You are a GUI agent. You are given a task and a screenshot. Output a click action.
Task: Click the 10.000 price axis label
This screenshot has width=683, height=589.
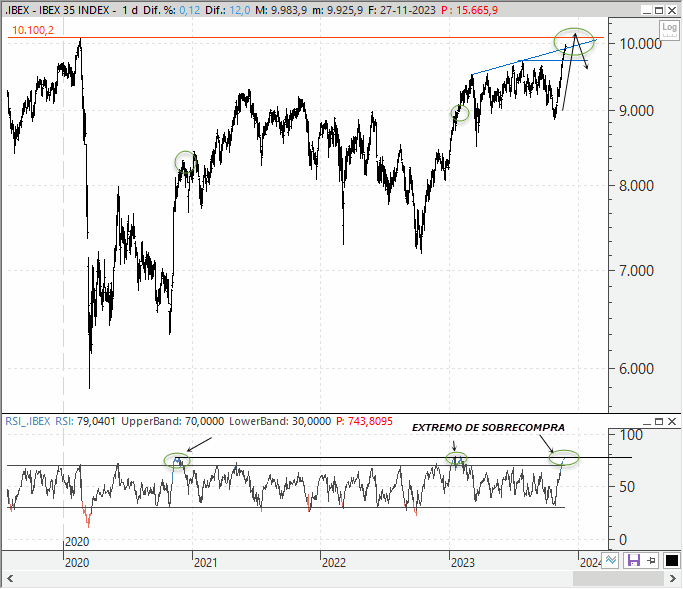[x=640, y=44]
